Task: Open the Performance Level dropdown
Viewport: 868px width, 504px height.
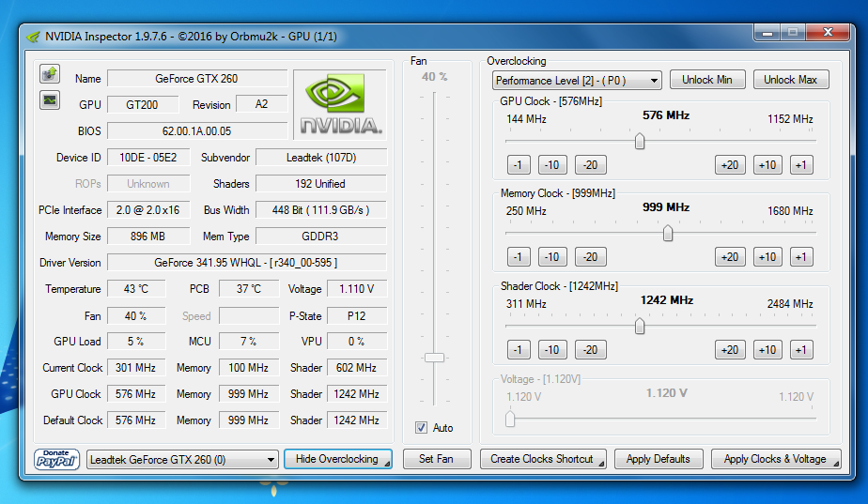Action: [x=577, y=80]
